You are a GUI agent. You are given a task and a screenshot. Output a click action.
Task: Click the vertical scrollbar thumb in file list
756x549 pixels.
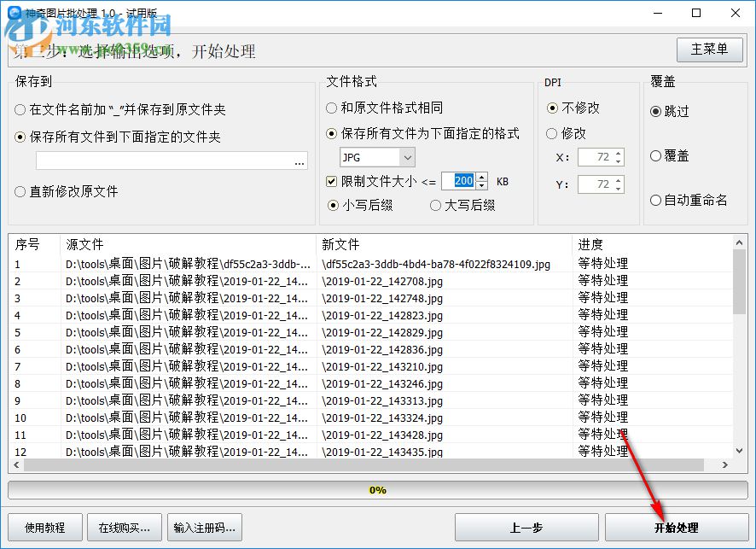[x=740, y=283]
